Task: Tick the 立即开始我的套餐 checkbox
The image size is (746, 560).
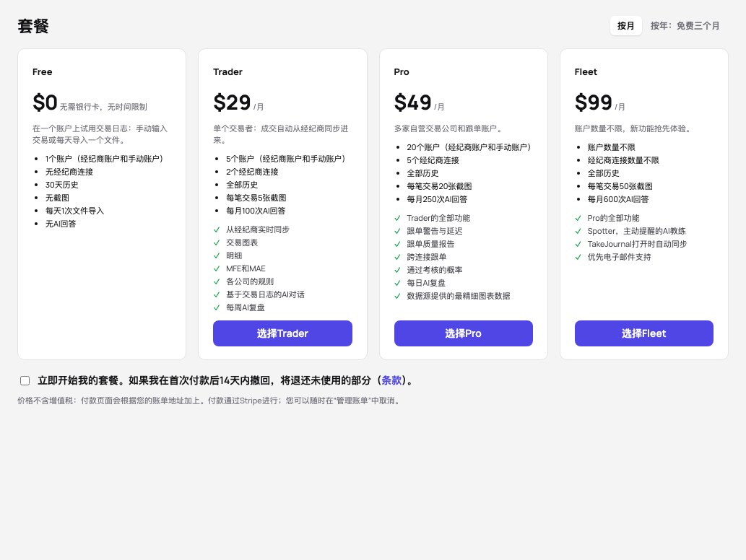Action: (25, 381)
